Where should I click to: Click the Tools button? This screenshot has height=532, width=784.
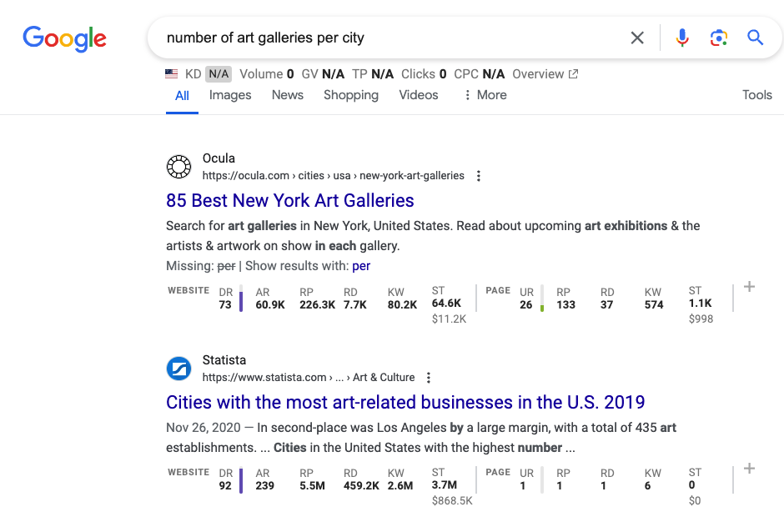click(x=756, y=95)
